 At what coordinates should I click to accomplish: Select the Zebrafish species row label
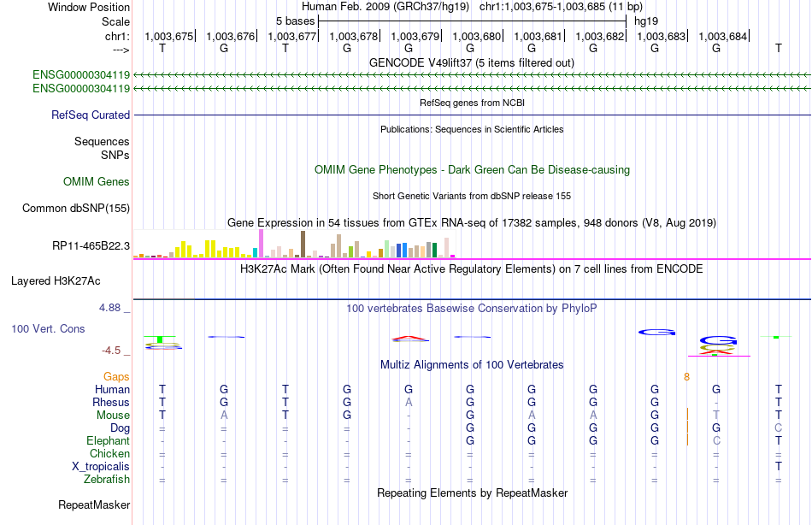107,479
